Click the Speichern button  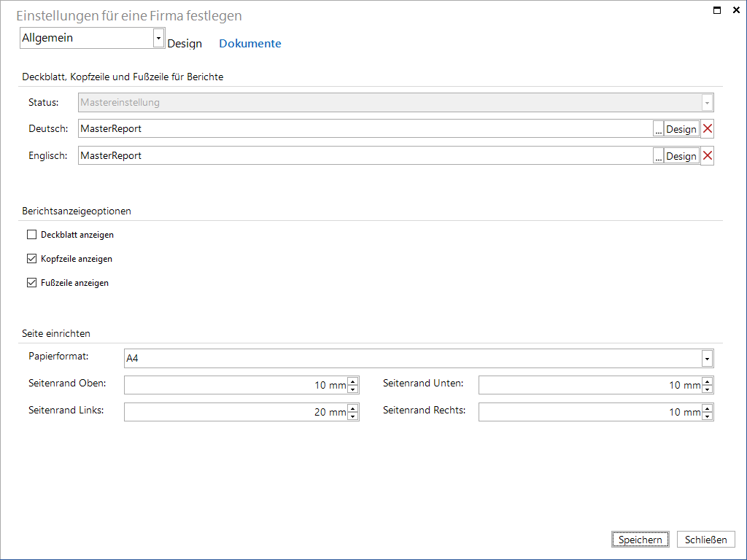coord(640,540)
